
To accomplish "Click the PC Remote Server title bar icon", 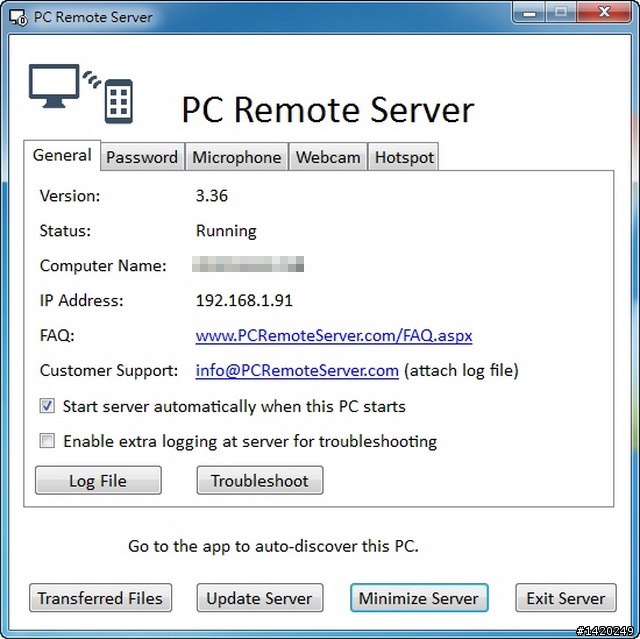I will (18, 18).
